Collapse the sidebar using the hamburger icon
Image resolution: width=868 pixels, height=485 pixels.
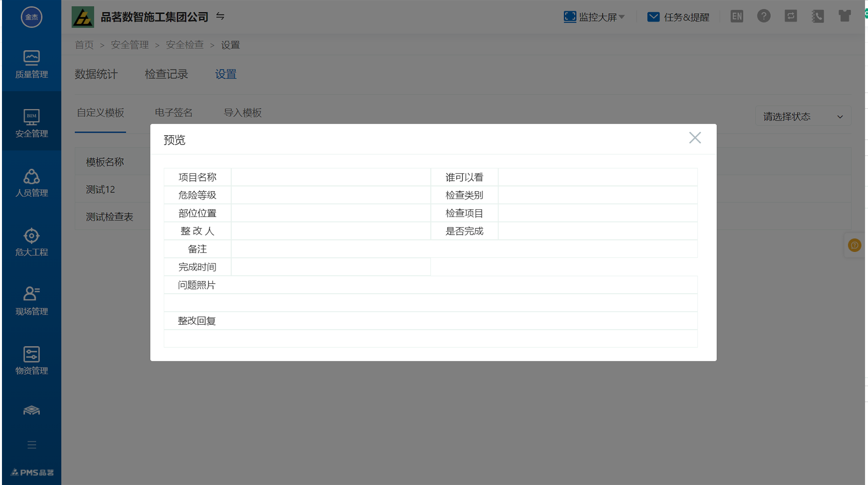click(32, 445)
